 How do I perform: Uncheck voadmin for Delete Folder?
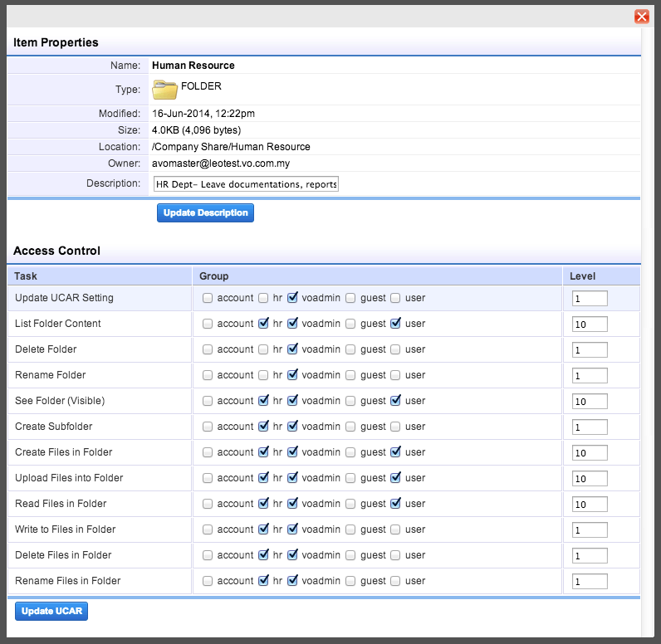[292, 349]
